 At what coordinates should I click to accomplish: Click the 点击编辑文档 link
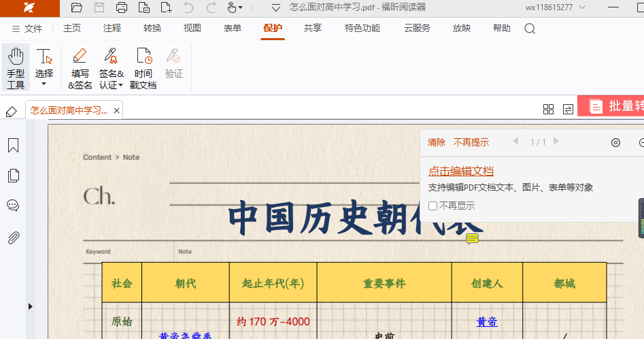(461, 172)
